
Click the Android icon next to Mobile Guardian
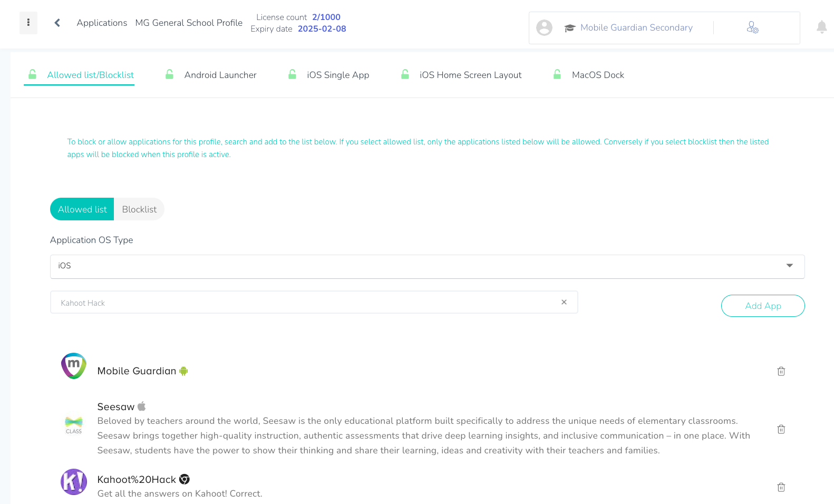183,371
